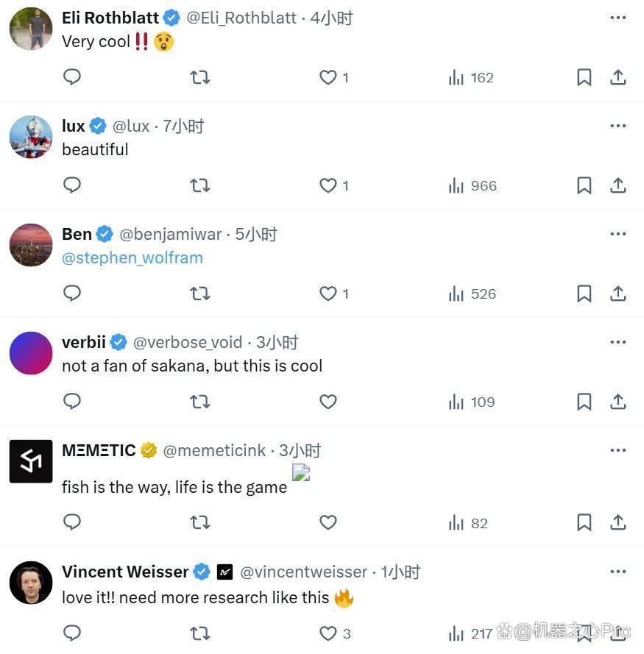This screenshot has width=644, height=654.
Task: Like verbii's tweet about sakana
Action: pyautogui.click(x=328, y=402)
